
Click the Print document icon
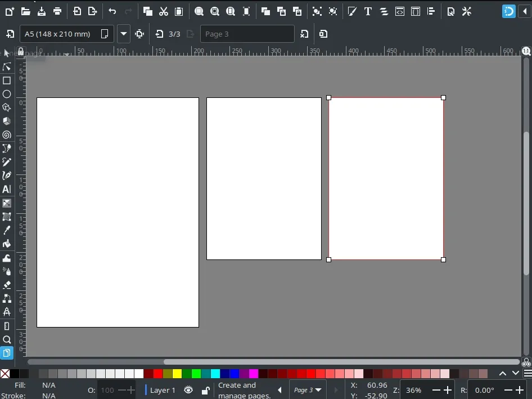(x=57, y=11)
